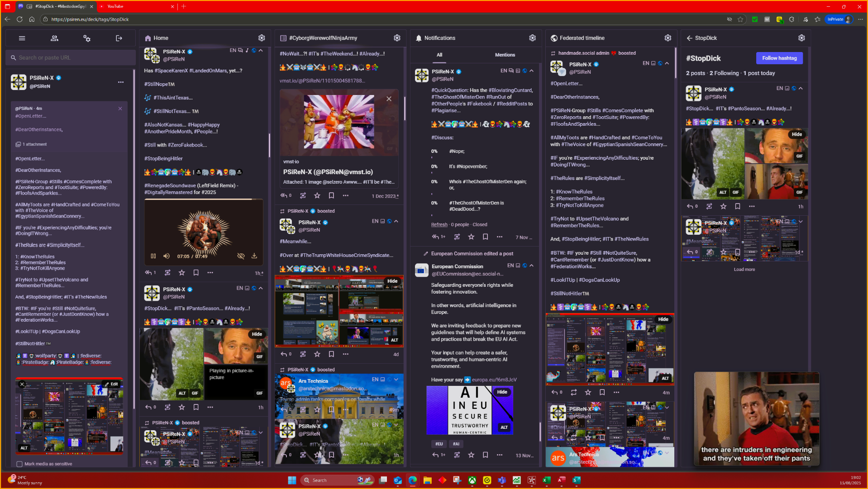Toggle the audio player hide-media eye icon

(x=241, y=256)
